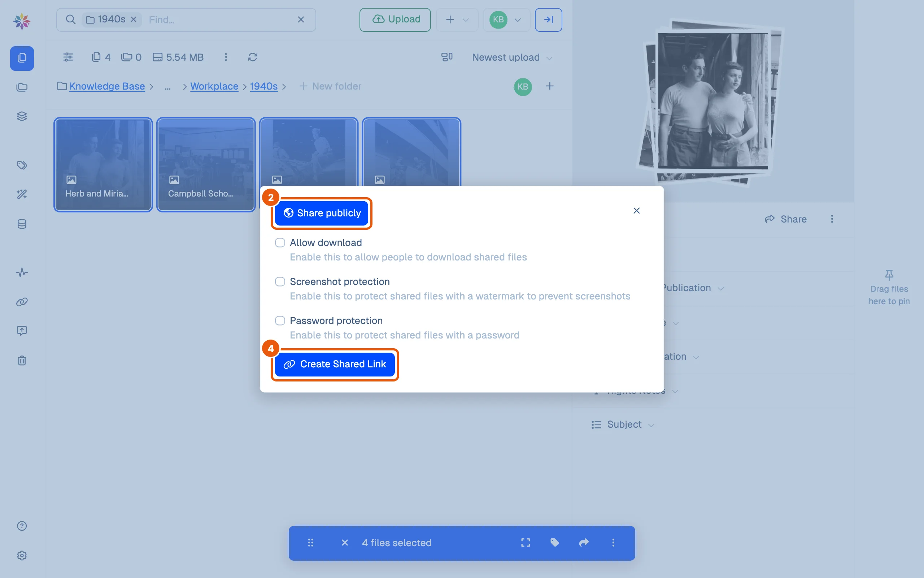Open the Trash icon in left sidebar

tap(22, 361)
